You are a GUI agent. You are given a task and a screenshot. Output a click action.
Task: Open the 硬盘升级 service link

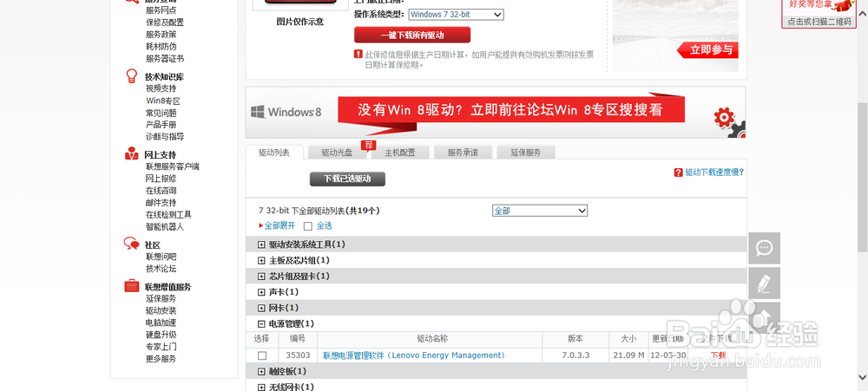tap(161, 335)
